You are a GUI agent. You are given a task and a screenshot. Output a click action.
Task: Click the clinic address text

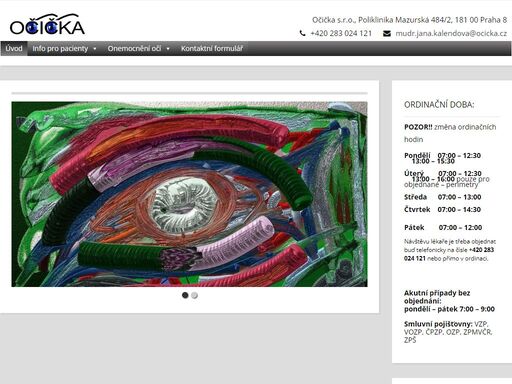(x=409, y=20)
